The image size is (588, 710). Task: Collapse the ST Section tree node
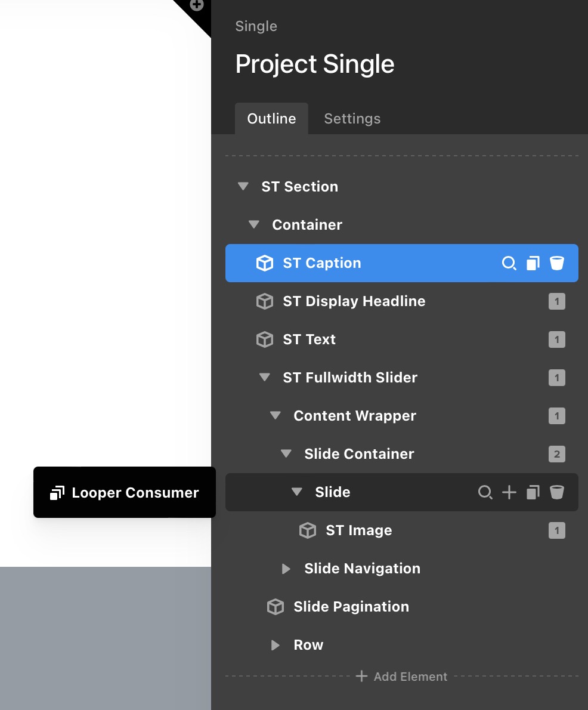tap(243, 187)
